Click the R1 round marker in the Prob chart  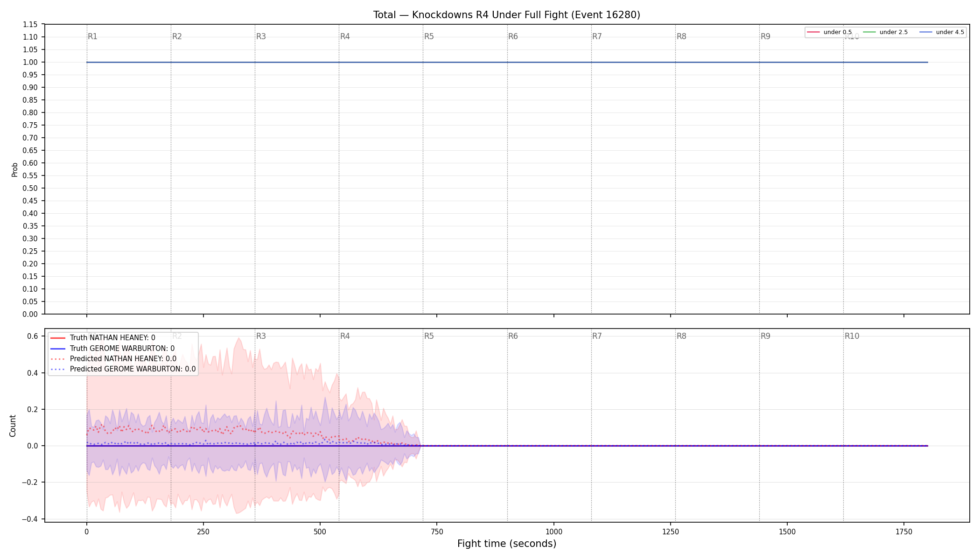pos(93,36)
